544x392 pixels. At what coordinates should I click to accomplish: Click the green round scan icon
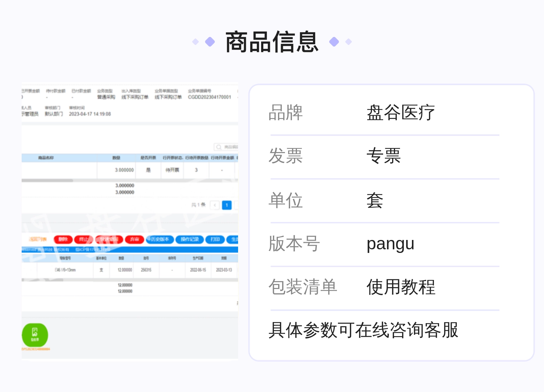coord(35,335)
